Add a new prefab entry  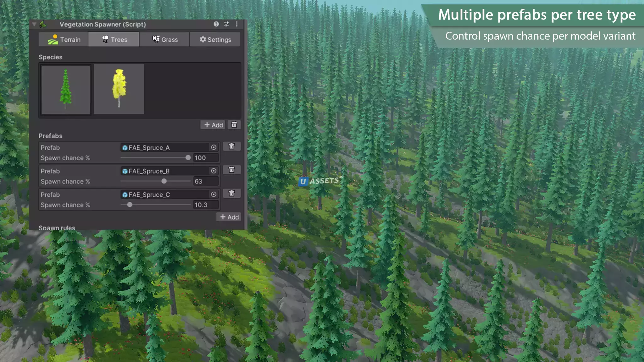[229, 217]
